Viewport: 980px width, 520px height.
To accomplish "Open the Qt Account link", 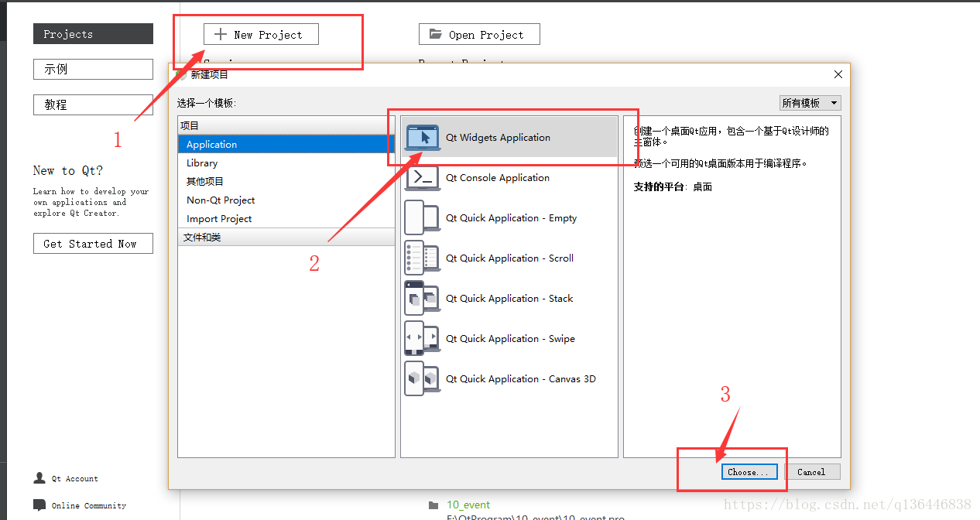I will click(75, 479).
